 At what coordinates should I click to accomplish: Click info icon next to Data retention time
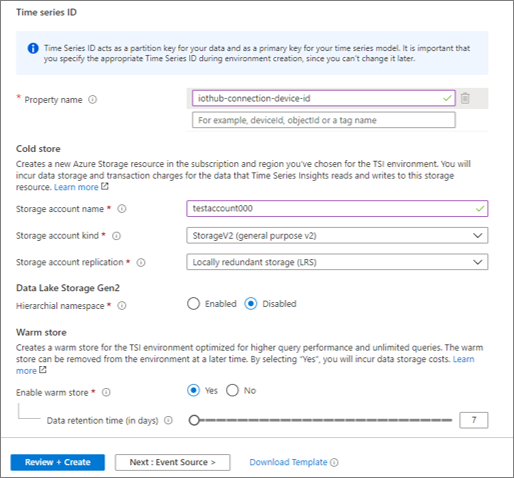tap(168, 421)
